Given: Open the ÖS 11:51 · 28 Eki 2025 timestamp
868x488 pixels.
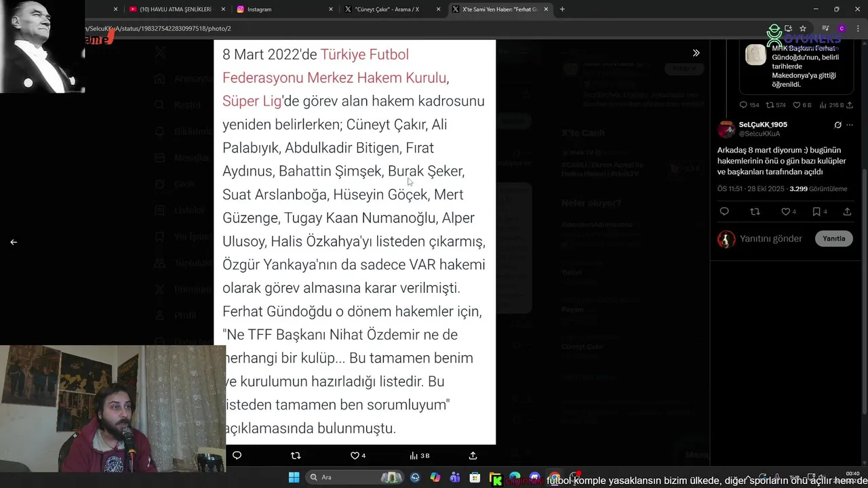Looking at the screenshot, I should click(x=751, y=188).
